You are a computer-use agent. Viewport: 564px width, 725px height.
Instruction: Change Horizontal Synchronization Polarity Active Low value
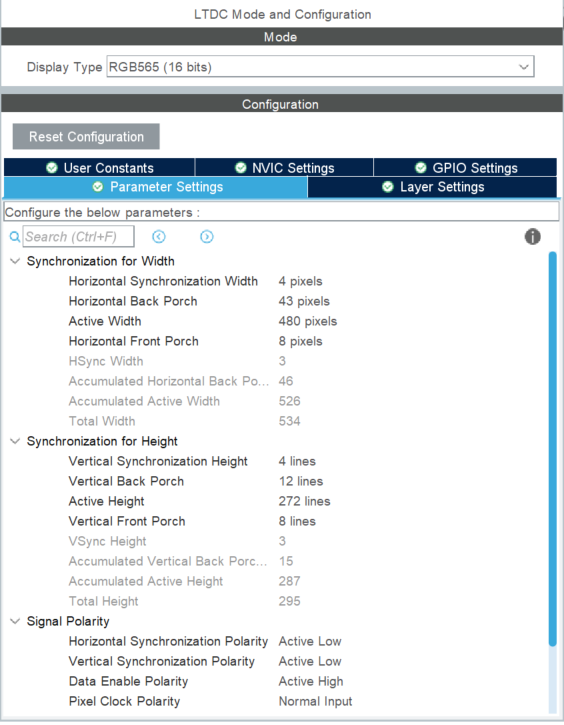point(310,641)
